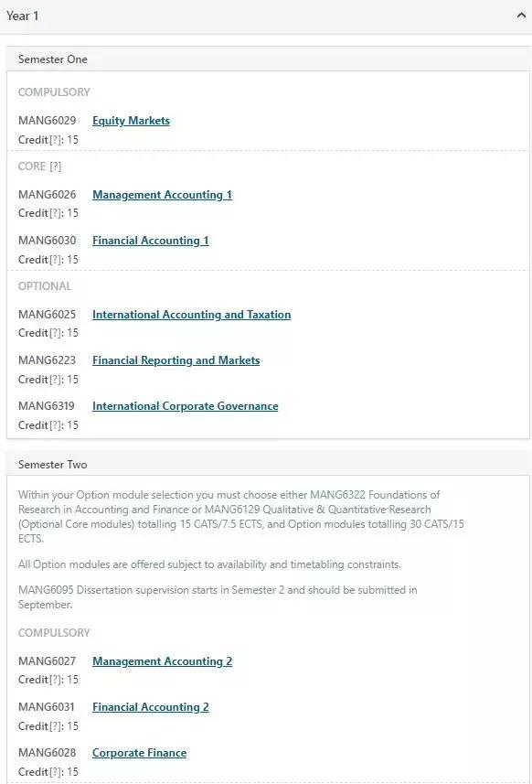Click the Financial Accounting 2 link
532x784 pixels.
[150, 707]
